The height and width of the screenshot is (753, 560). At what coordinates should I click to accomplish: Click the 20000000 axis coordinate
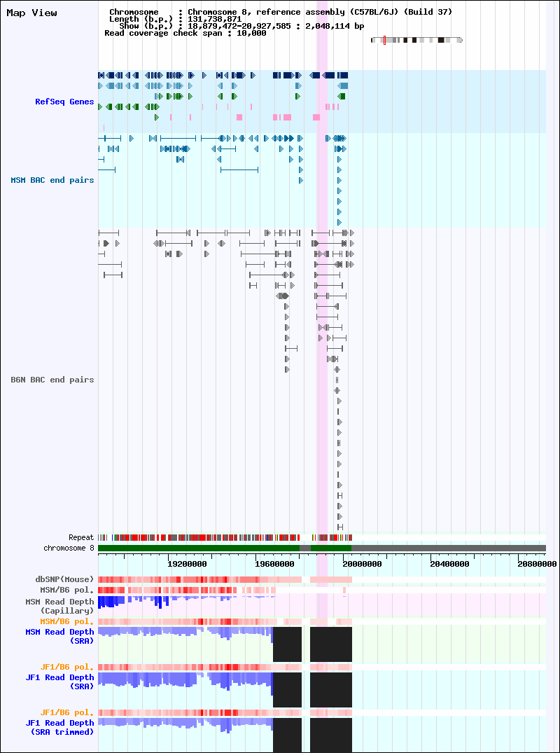[x=363, y=563]
